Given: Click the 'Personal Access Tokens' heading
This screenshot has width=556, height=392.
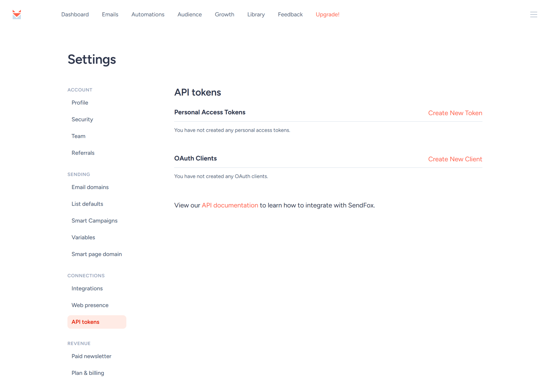Looking at the screenshot, I should point(210,112).
